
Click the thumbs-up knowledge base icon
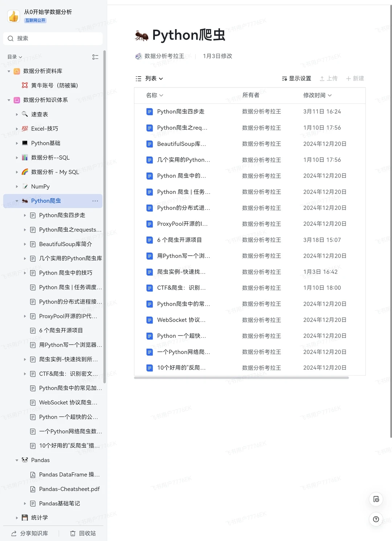pyautogui.click(x=13, y=16)
